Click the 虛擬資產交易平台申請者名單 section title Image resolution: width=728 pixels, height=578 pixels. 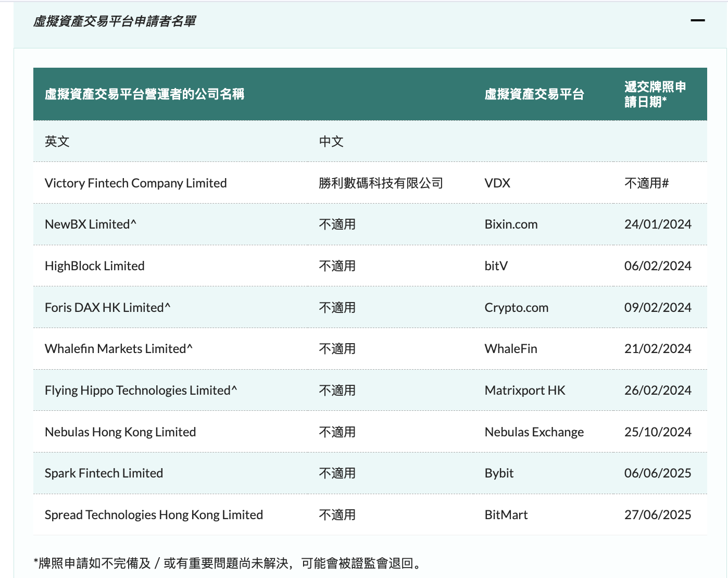pyautogui.click(x=115, y=21)
